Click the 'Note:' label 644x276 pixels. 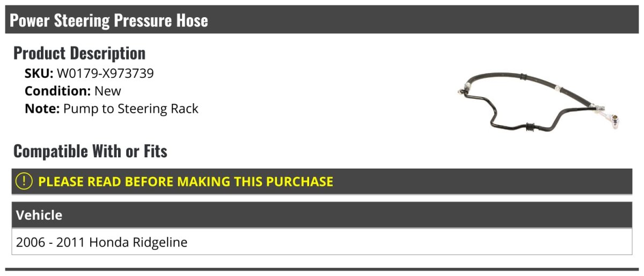tap(42, 109)
